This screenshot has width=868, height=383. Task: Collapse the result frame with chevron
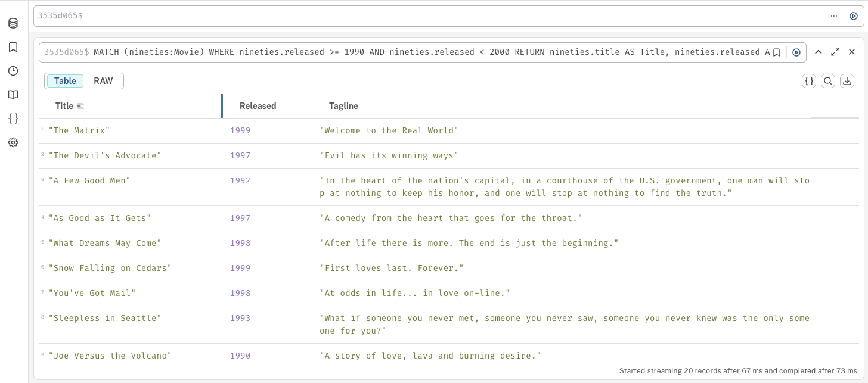click(x=819, y=52)
